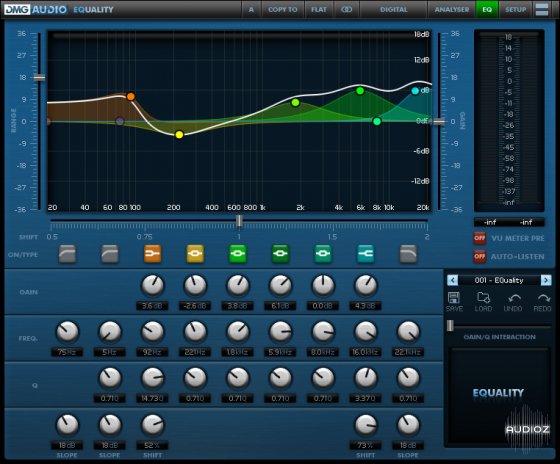Click the gain knob showing 3.6 dB
This screenshot has height=464, width=560.
click(152, 285)
